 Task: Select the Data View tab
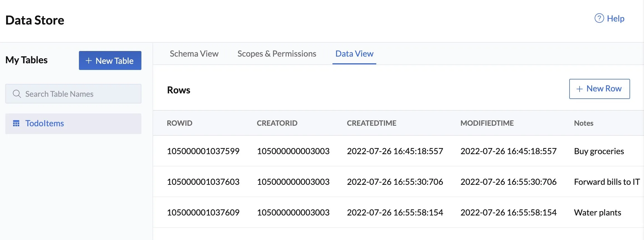pos(354,54)
